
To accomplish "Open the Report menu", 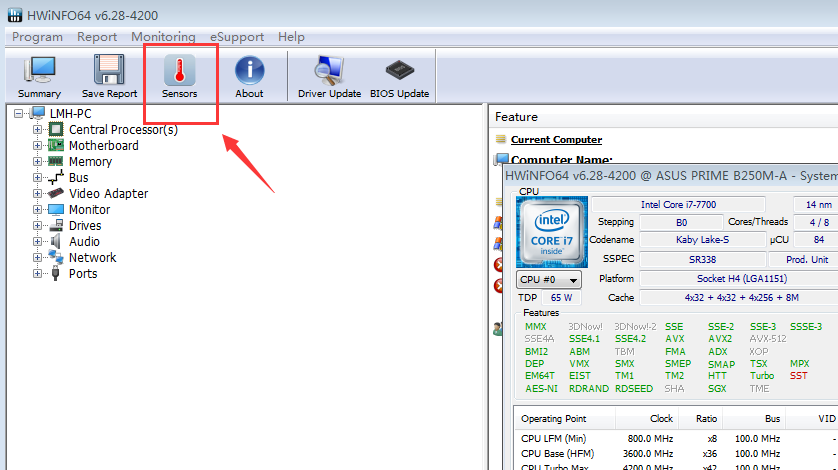I will 97,37.
